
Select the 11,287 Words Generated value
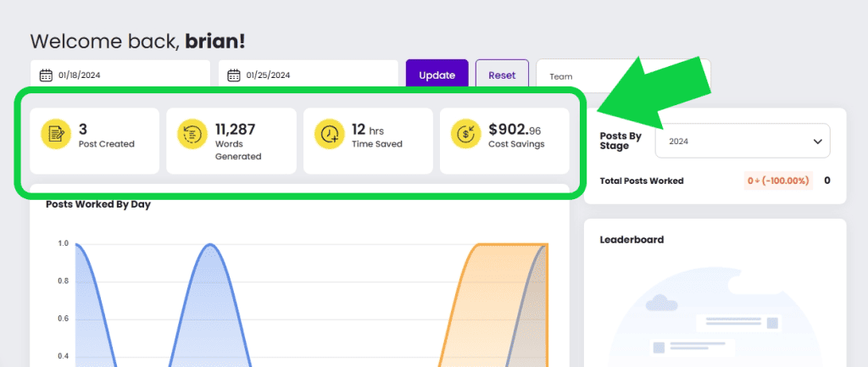(236, 130)
